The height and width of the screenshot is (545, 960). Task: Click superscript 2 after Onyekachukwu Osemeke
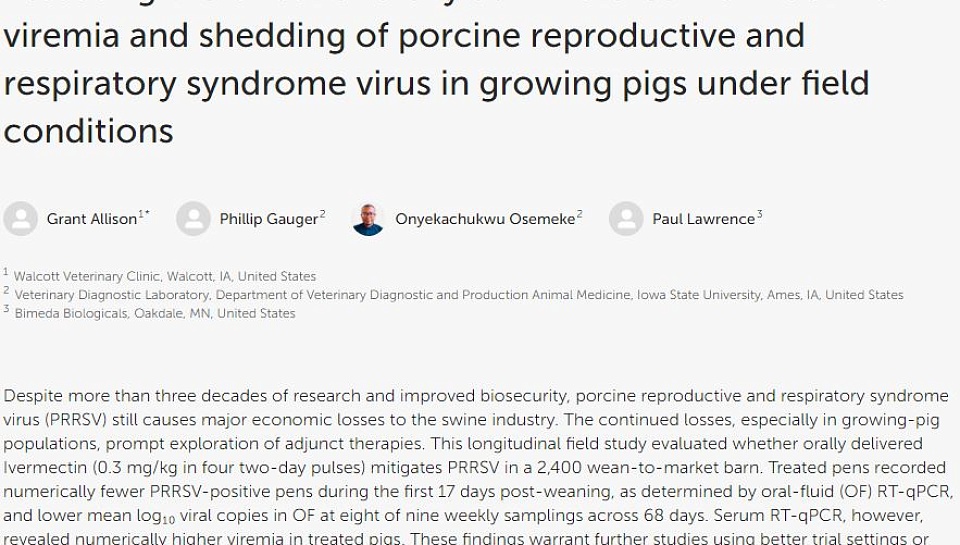tap(579, 214)
